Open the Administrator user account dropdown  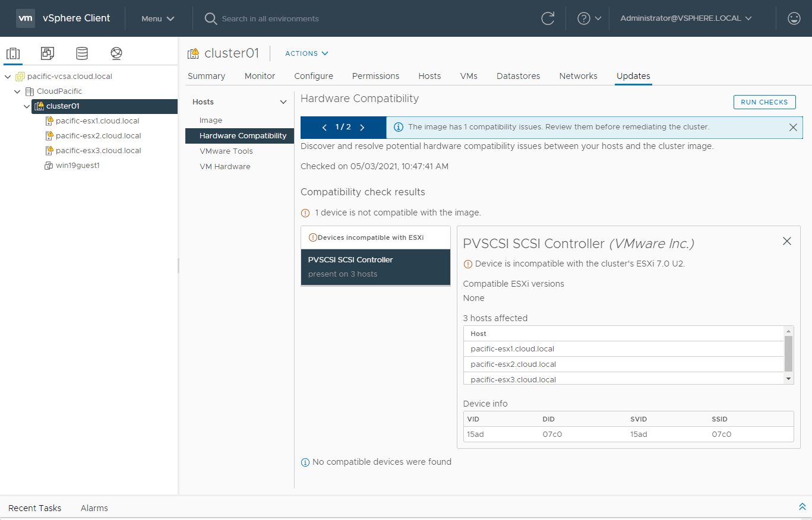click(x=686, y=18)
